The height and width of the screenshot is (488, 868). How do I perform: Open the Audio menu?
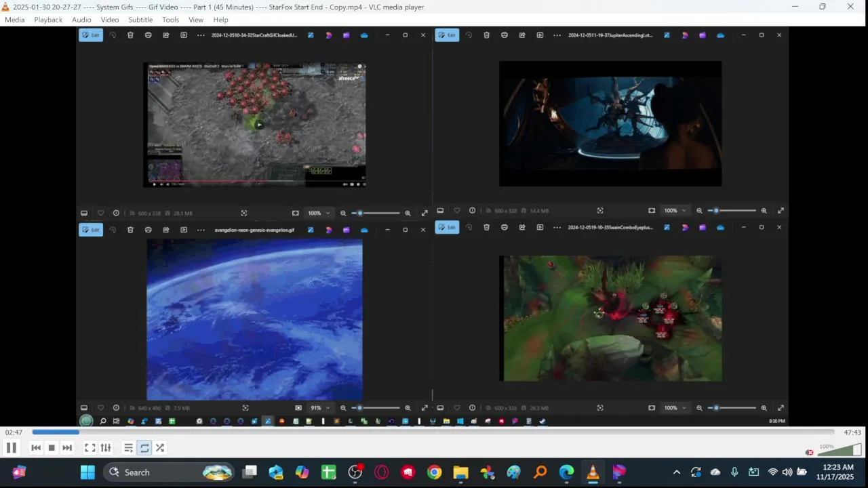(81, 20)
